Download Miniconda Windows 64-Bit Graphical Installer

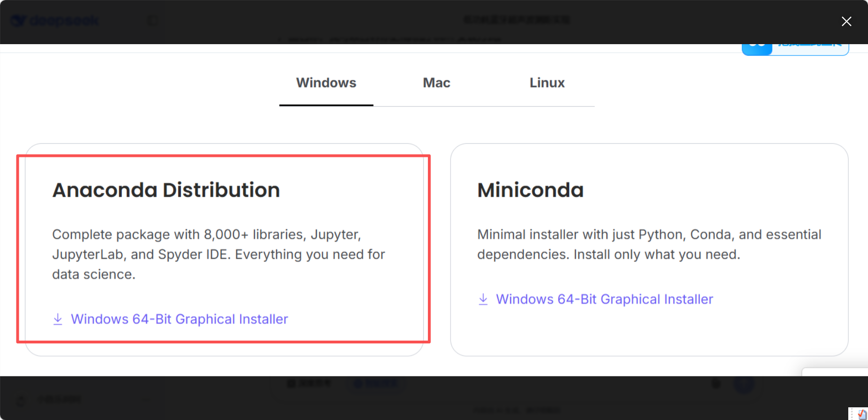click(x=604, y=299)
